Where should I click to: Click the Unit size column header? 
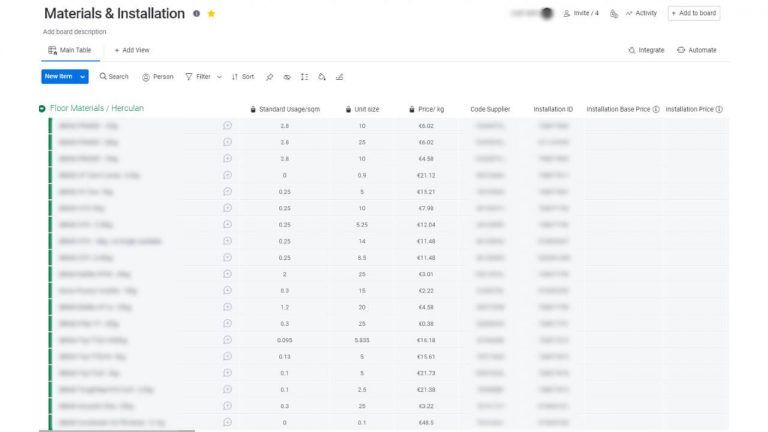point(367,109)
